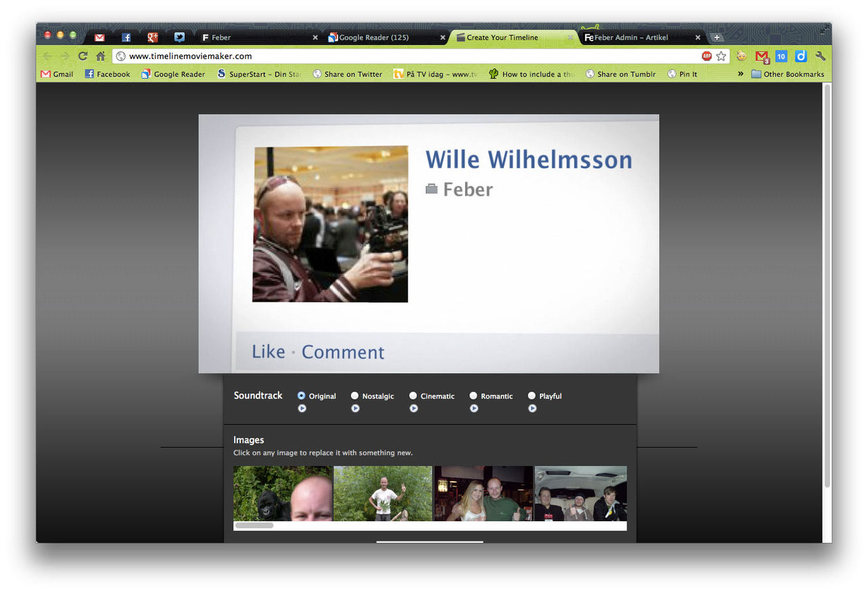Open the pinned Google Plus tab
Screen dimensions: 868x593
[153, 37]
